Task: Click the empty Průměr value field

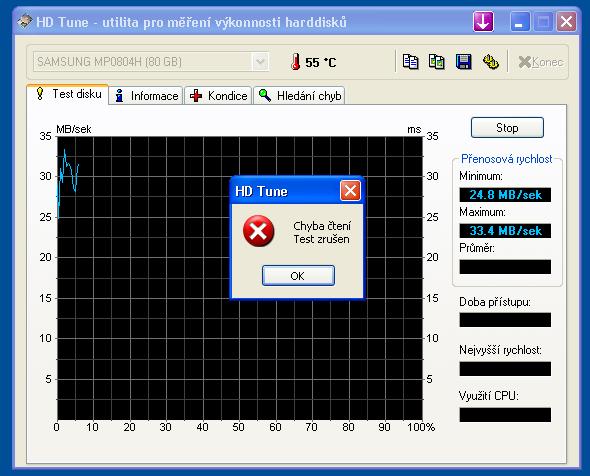Action: coord(505,267)
